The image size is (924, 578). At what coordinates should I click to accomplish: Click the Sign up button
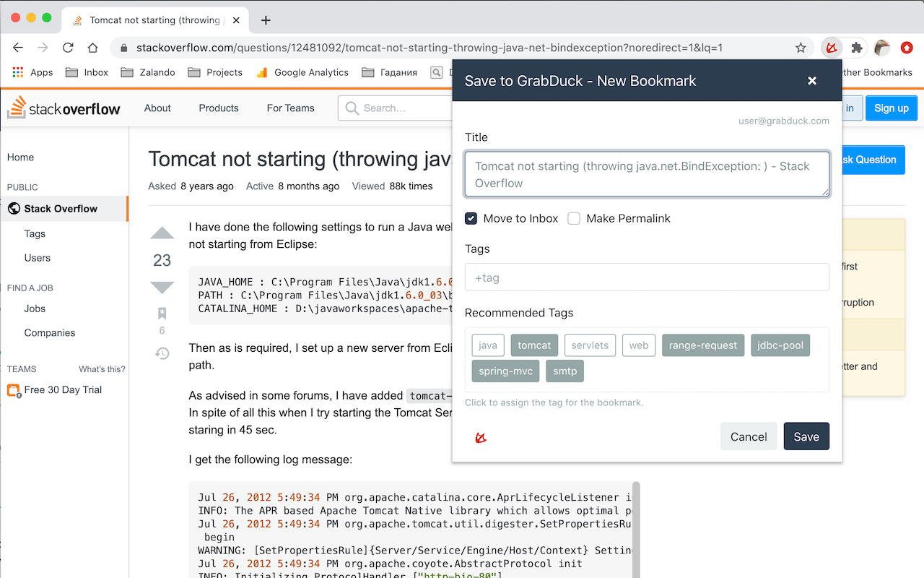(x=892, y=108)
